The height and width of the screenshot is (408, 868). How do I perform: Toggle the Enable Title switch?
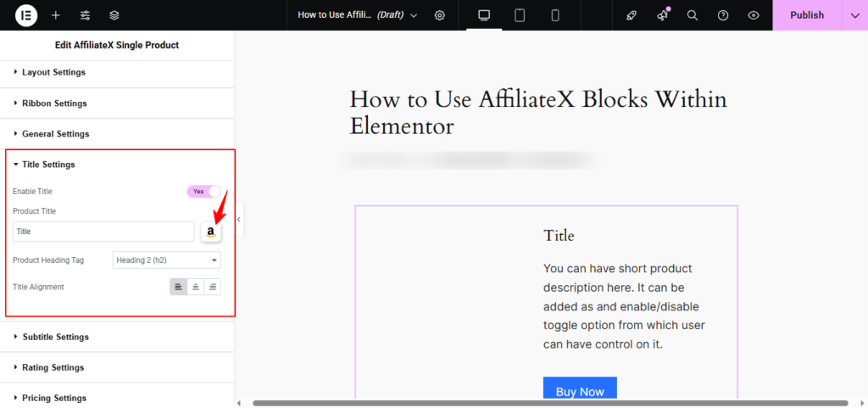(x=203, y=192)
